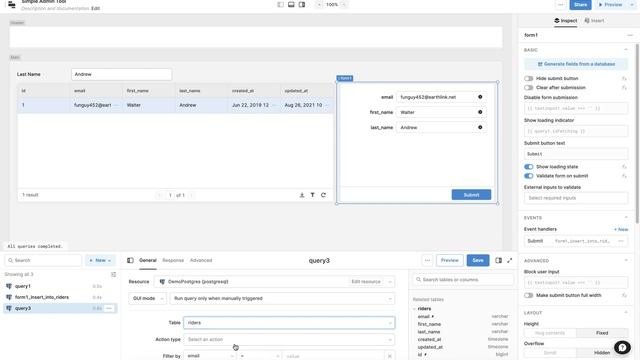The image size is (640, 360).
Task: Open the Retool logo menu
Action: 11,4
